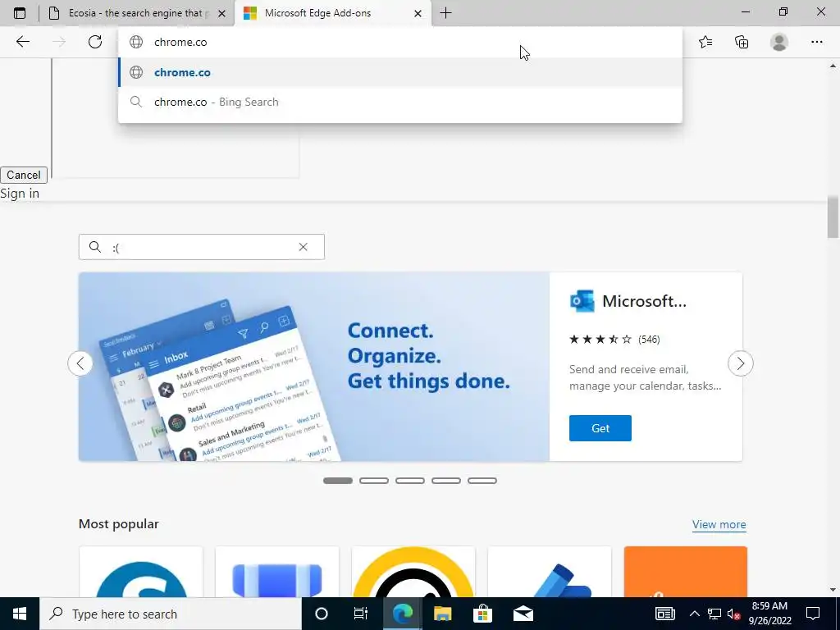Select the Microsoft Edge Add-ons tab
This screenshot has width=840, height=630.
click(x=332, y=13)
